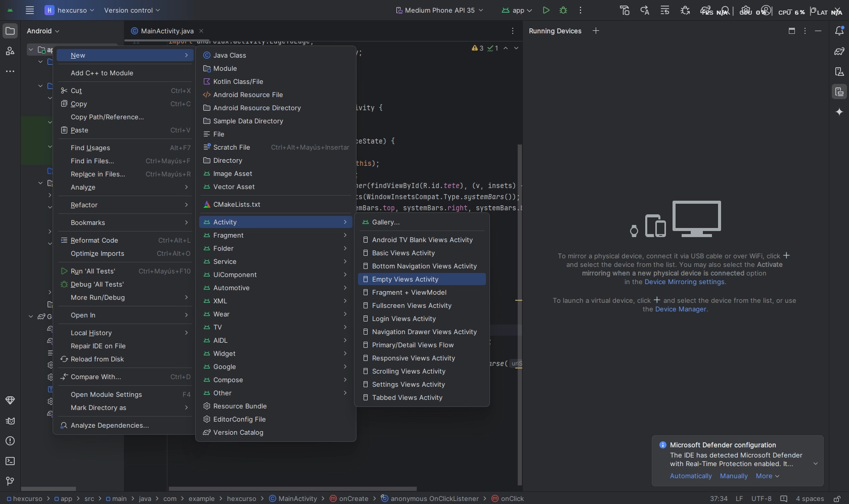This screenshot has height=504, width=849.
Task: Open the Notifications bell icon
Action: coord(839,31)
